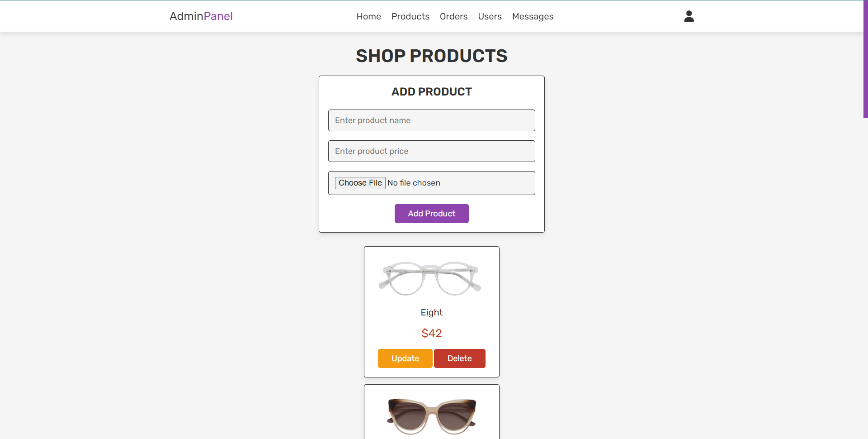Select Home in the navigation bar
Viewport: 868px width, 439px height.
[368, 16]
